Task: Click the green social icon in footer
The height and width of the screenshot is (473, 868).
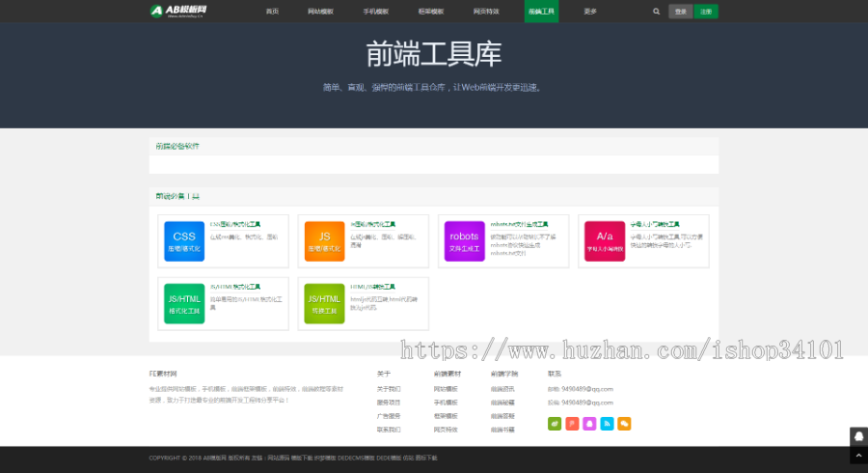Action: pyautogui.click(x=554, y=423)
